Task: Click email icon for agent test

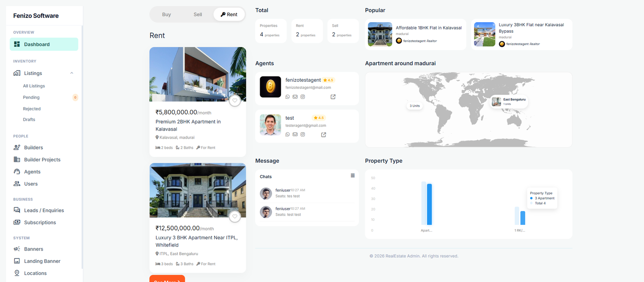Action: click(x=295, y=135)
